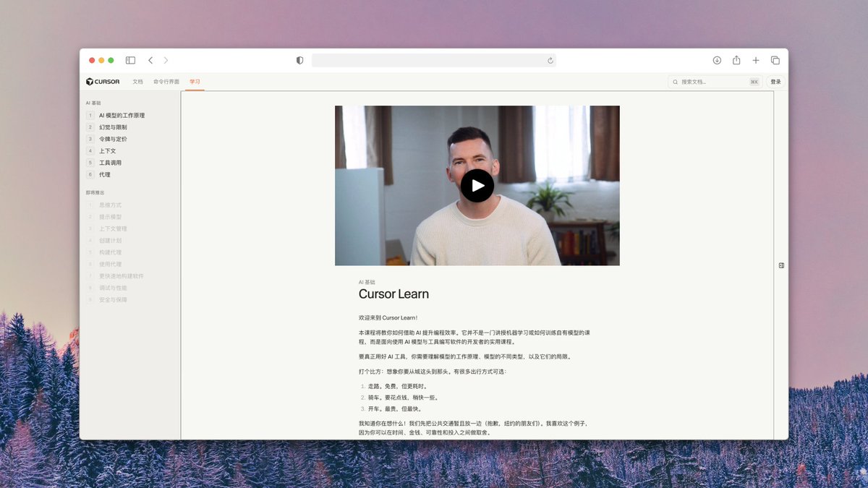The height and width of the screenshot is (488, 868).
Task: Play the intro video
Action: click(x=477, y=186)
